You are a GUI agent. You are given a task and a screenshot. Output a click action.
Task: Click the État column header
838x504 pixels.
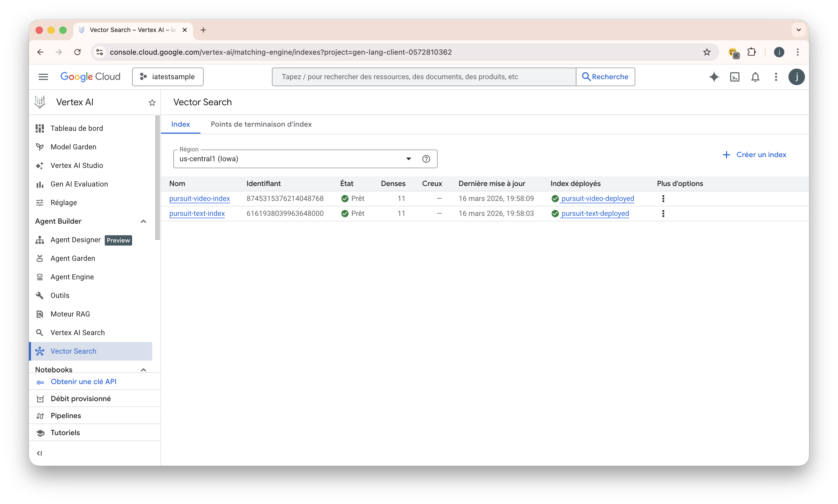point(347,184)
